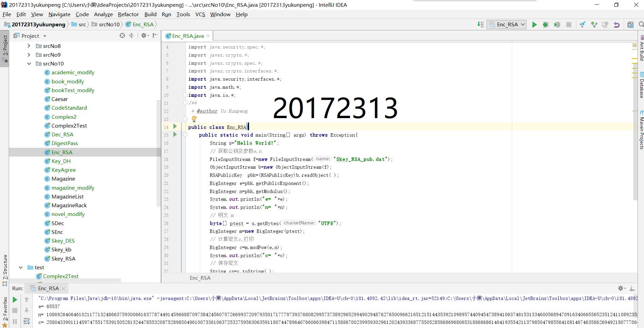Fold the Javadoc comment at line 11

point(185,103)
